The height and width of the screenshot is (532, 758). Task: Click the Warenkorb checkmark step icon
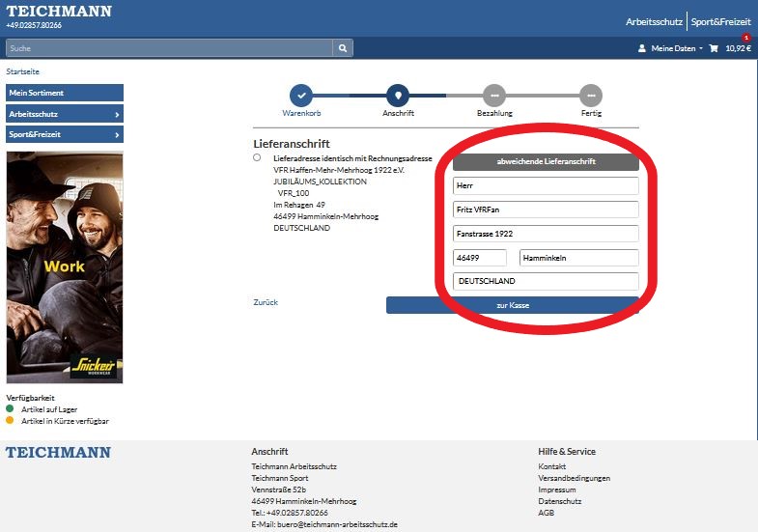301,96
